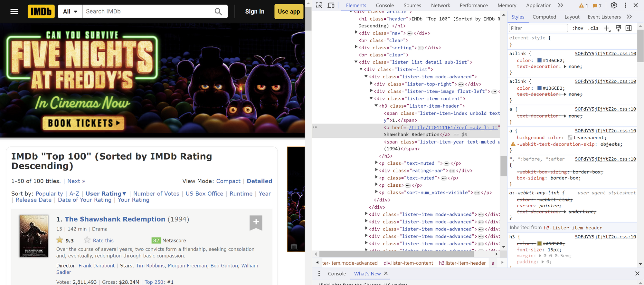Click #A58500 color swatch in h3 rule
644x285 pixels.
coord(539,244)
